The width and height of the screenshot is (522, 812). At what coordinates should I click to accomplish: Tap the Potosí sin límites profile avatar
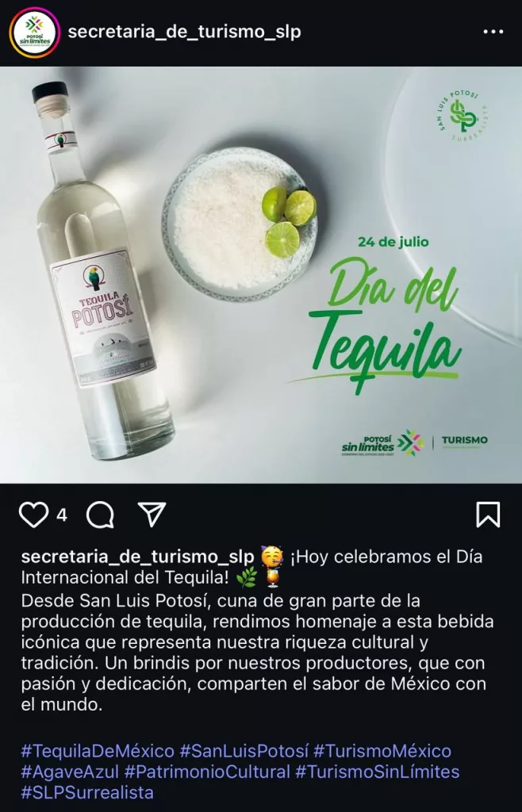pos(35,33)
